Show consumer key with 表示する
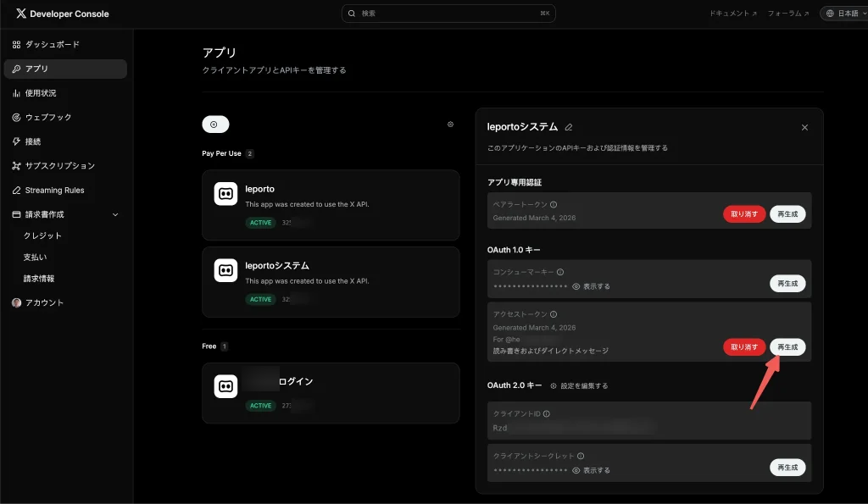The width and height of the screenshot is (868, 504). click(x=591, y=286)
